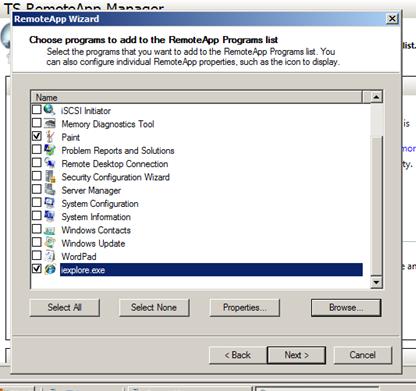Click the iexplore.exe globe icon
Image resolution: width=416 pixels, height=391 pixels.
[x=50, y=269]
